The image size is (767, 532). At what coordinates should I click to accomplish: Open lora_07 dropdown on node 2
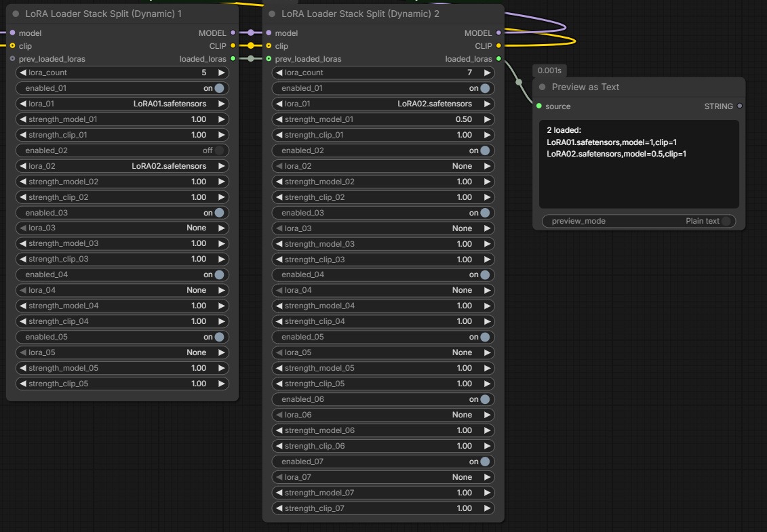coord(383,477)
